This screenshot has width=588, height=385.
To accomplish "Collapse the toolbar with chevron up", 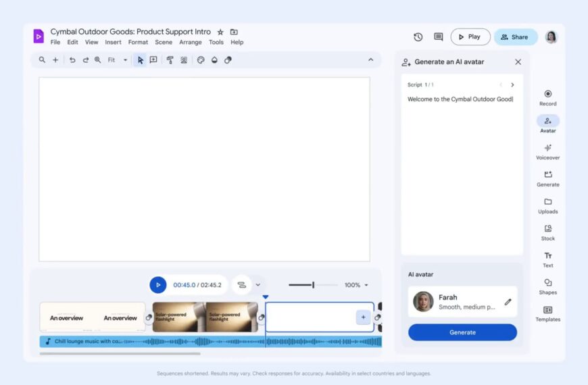I will 370,60.
